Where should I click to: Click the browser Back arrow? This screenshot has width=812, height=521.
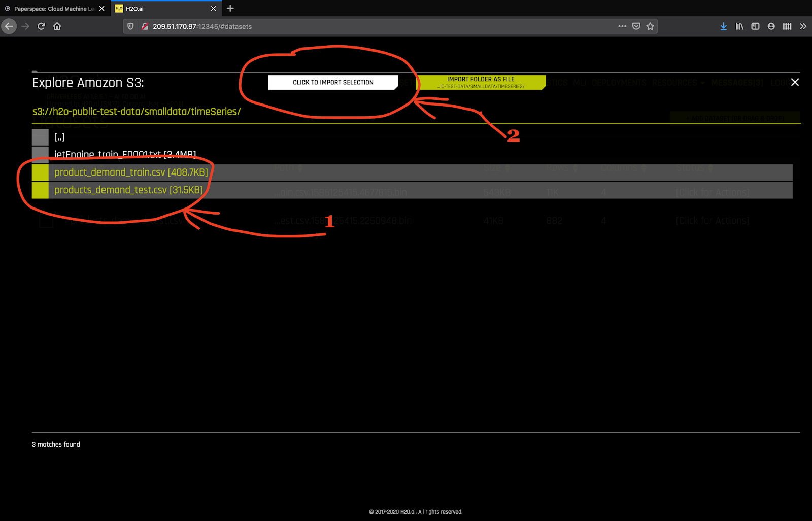click(9, 26)
